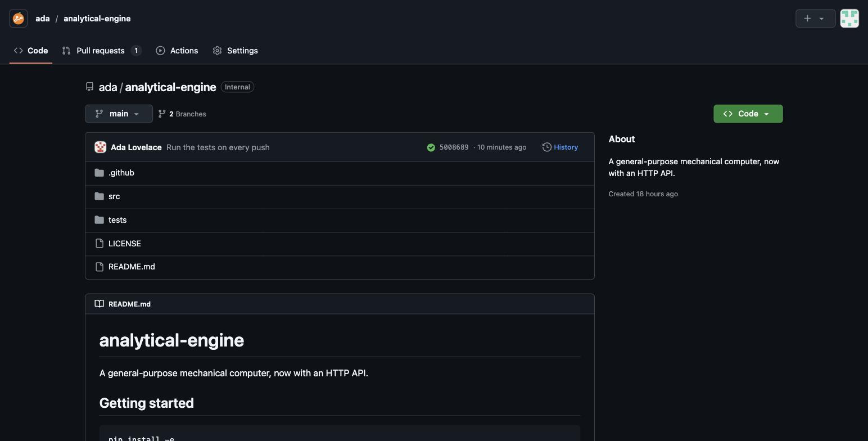Click the README.md preview header label
The image size is (868, 441).
click(129, 304)
